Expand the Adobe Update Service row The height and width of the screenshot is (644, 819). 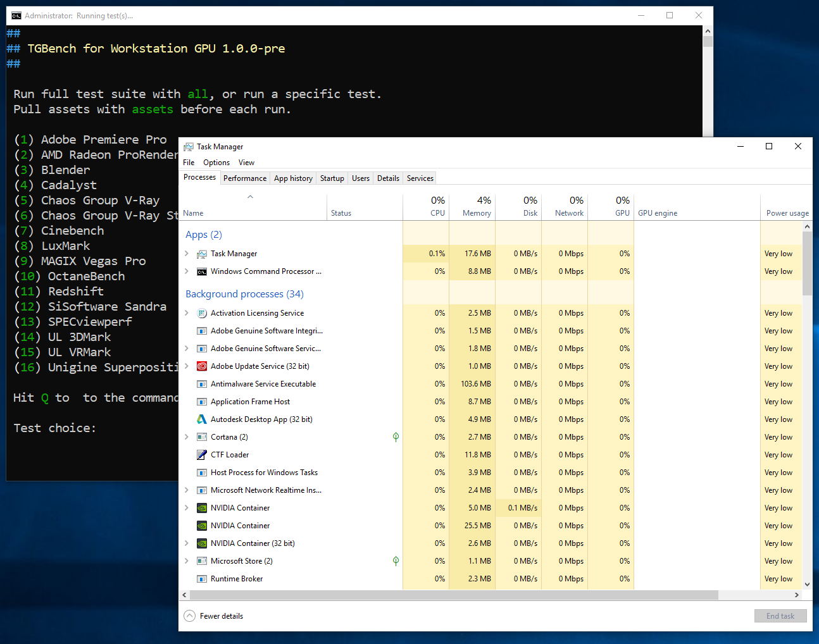(x=187, y=366)
